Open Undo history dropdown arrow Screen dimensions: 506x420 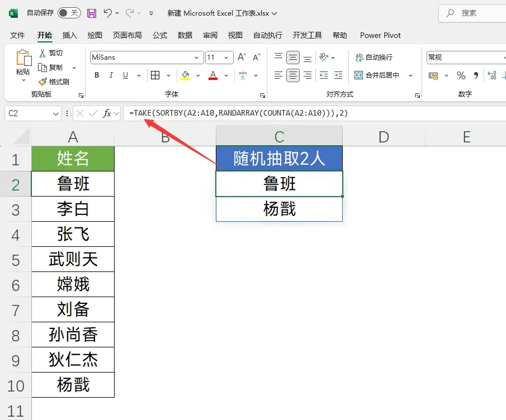(x=117, y=13)
